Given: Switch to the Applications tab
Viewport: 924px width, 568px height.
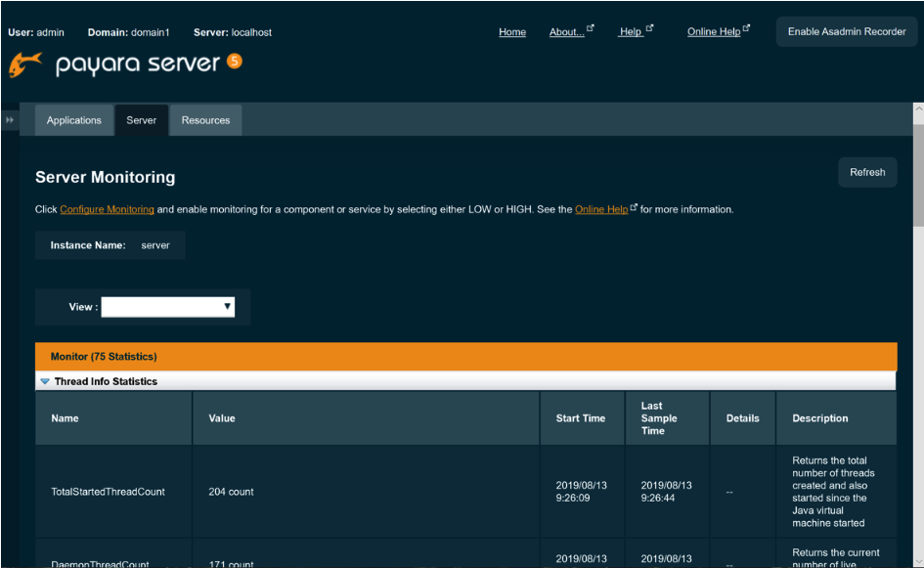Looking at the screenshot, I should (73, 120).
